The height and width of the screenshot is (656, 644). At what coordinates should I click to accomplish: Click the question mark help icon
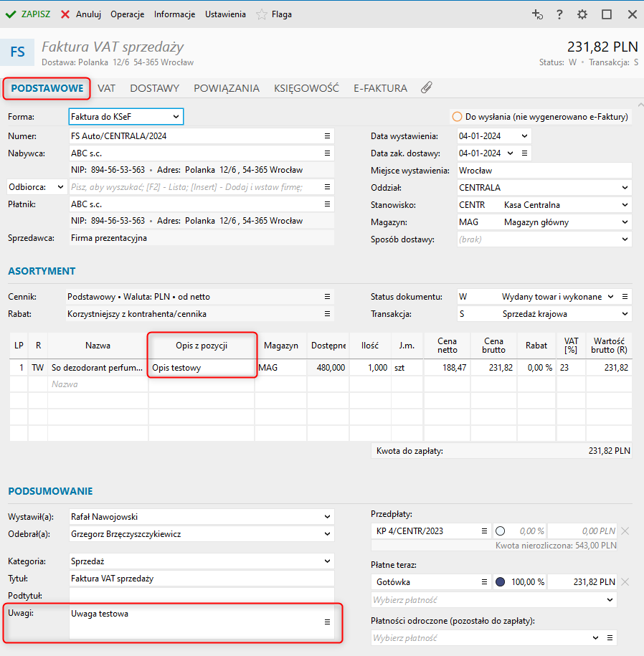559,14
